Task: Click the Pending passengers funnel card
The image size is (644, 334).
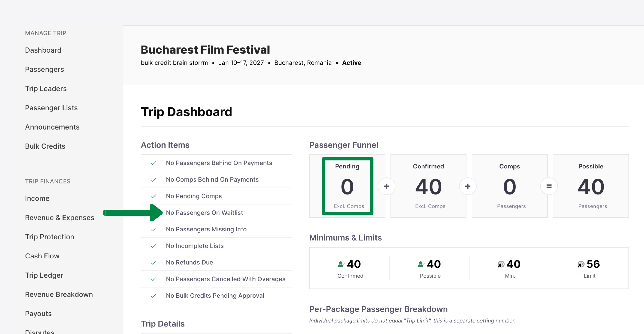Action: (347, 186)
